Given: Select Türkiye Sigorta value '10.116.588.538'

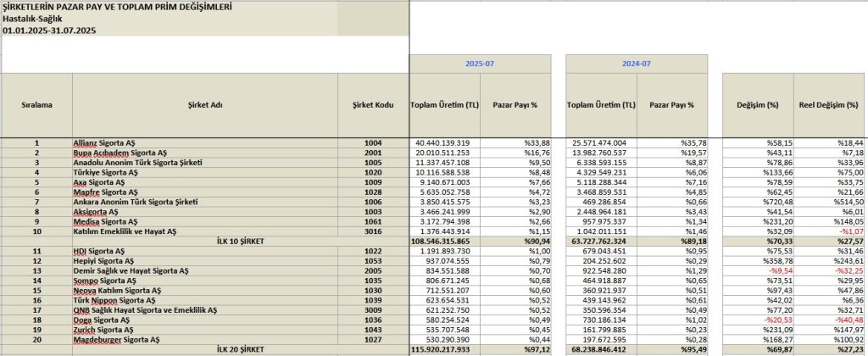Looking at the screenshot, I should (444, 172).
